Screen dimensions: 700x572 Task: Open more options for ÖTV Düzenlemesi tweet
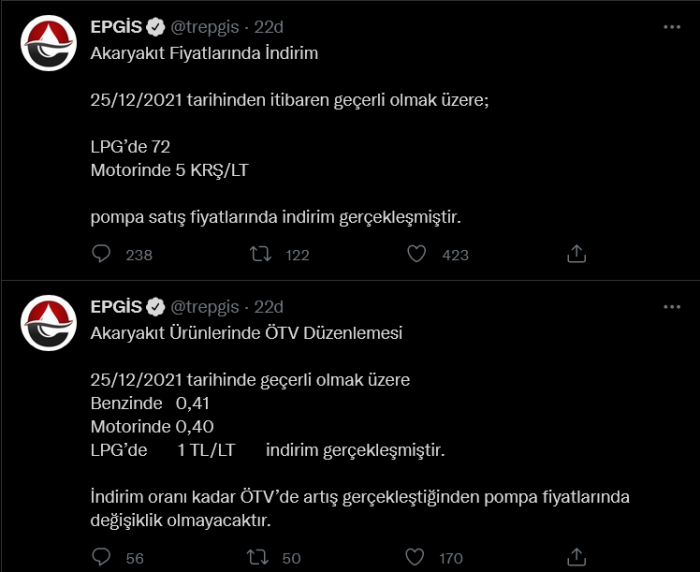671,308
